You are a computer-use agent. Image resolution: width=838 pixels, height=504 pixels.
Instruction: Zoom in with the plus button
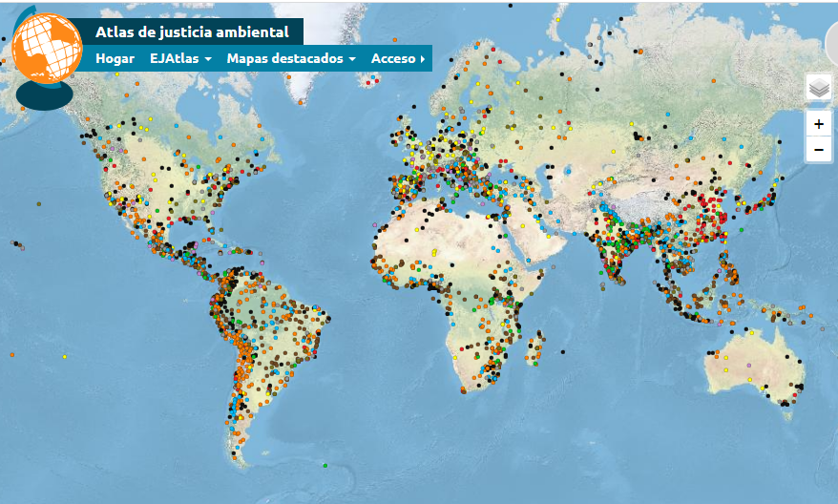pos(819,124)
